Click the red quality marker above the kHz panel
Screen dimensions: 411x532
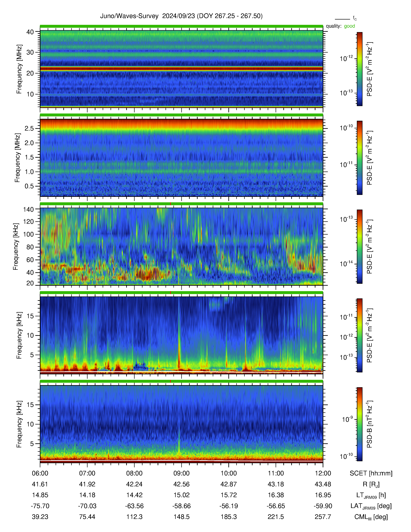click(170, 204)
